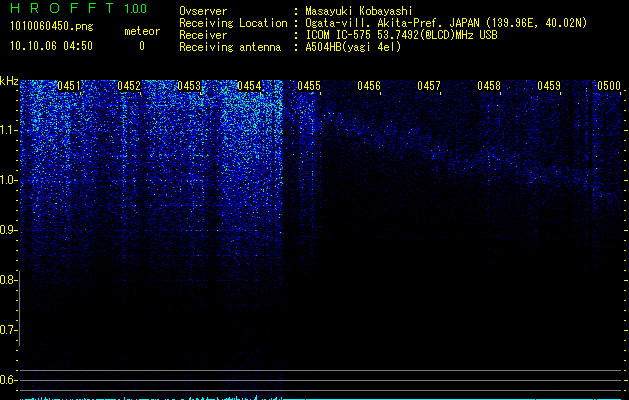This screenshot has height=400, width=629.
Task: Click the 0451 time marker
Action: tap(69, 86)
